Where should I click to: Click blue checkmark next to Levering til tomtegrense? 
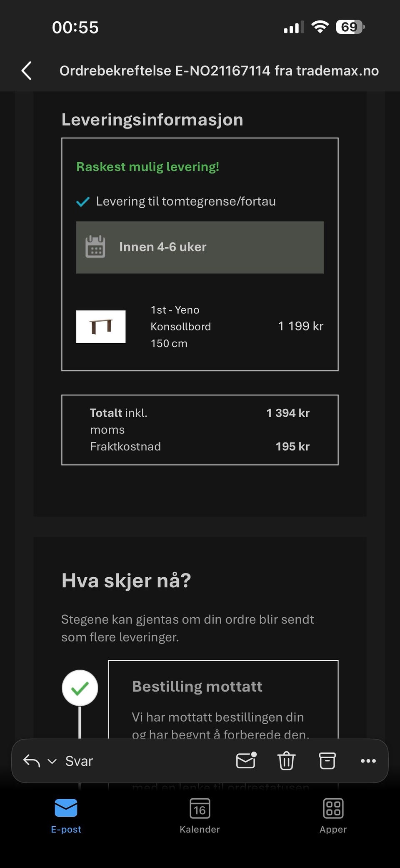click(x=83, y=202)
